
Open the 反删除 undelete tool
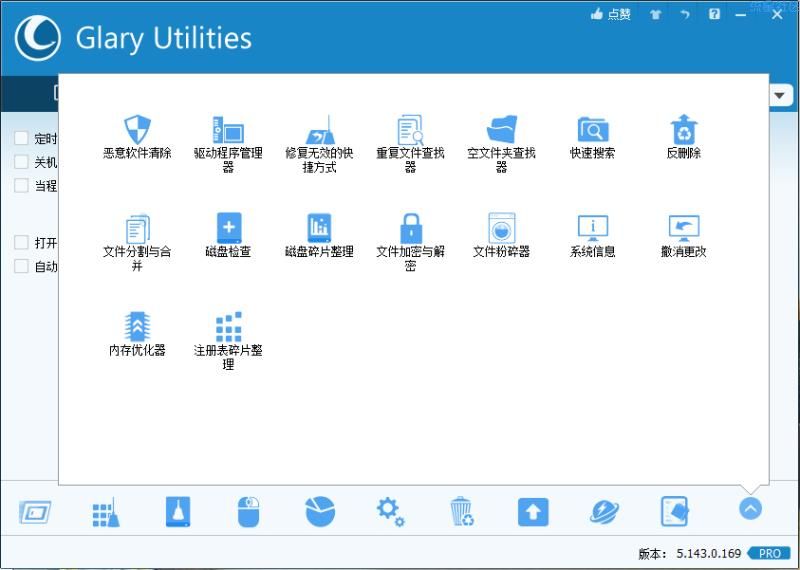(683, 137)
